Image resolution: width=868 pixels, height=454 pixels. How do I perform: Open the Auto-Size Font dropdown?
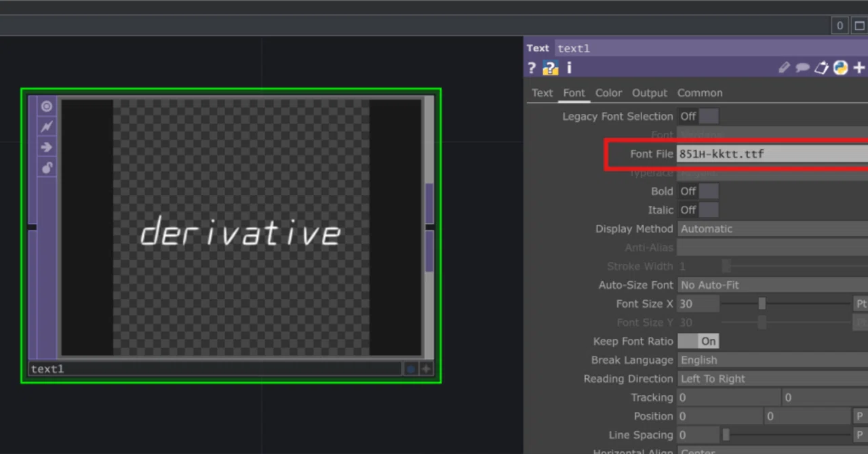click(x=772, y=285)
